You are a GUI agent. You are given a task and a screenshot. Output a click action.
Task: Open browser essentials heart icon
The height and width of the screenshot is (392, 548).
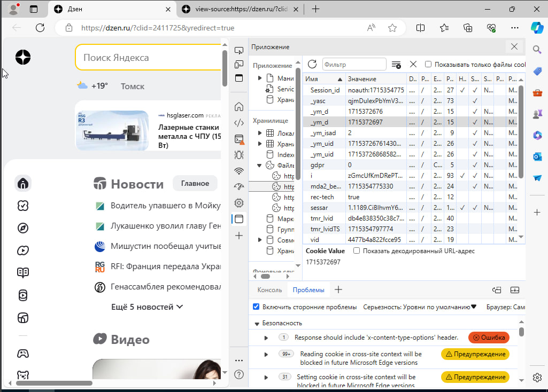coord(491,28)
